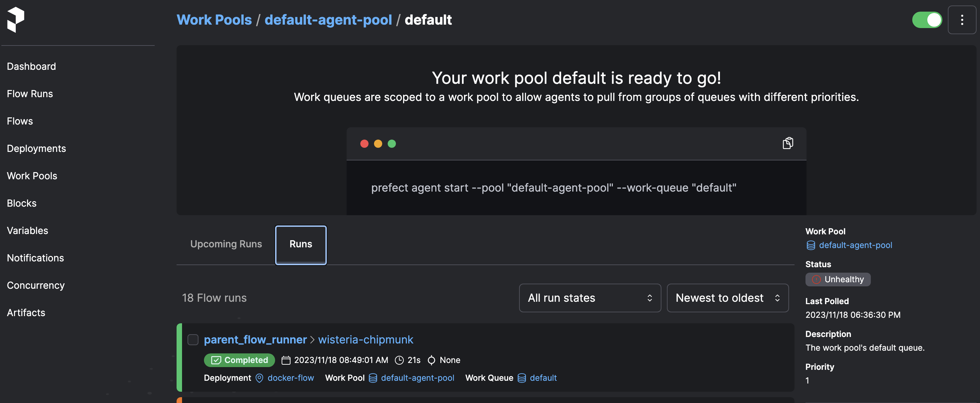This screenshot has height=403, width=980.
Task: Click 'The work pool's default queue.' description
Action: click(865, 348)
